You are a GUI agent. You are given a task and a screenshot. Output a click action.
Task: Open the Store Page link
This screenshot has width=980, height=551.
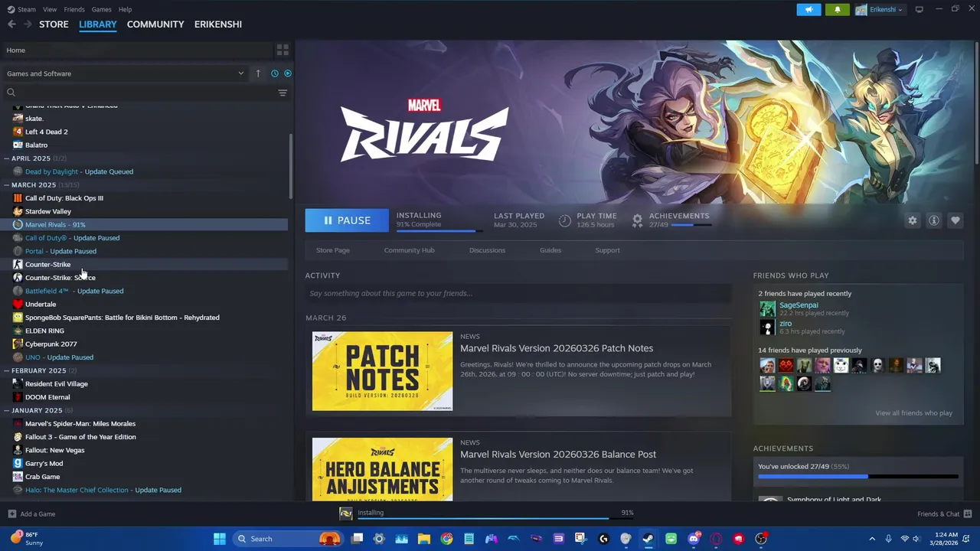pos(333,250)
